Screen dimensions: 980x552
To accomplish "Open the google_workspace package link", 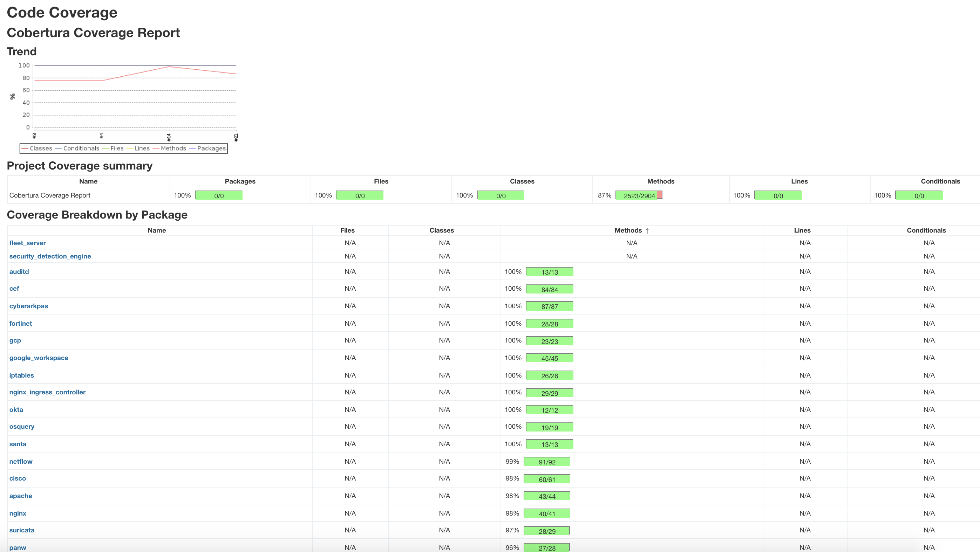I will coord(39,358).
